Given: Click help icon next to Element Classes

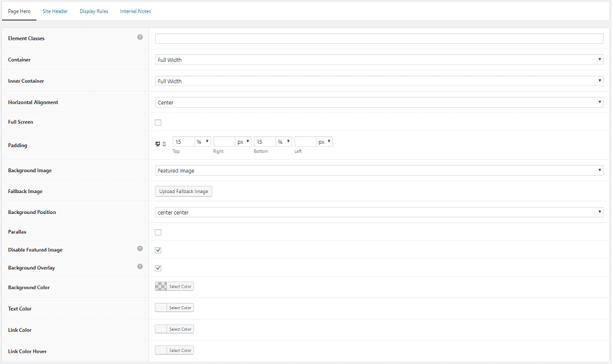Looking at the screenshot, I should [140, 38].
